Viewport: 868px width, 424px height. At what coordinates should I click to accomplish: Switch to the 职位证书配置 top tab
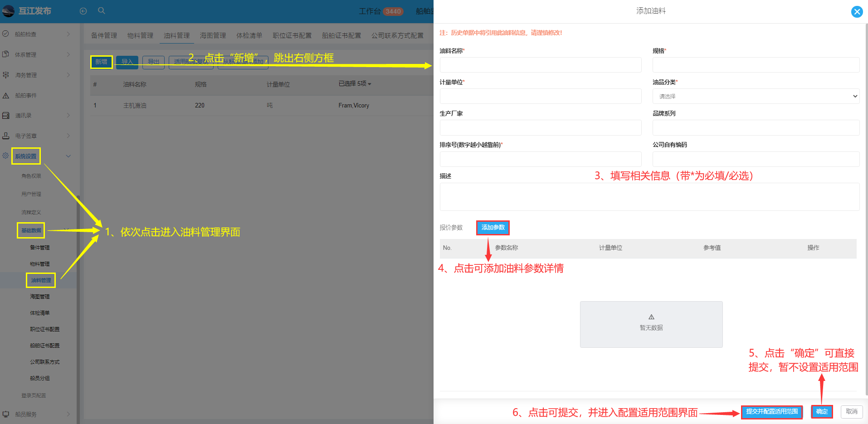coord(292,35)
